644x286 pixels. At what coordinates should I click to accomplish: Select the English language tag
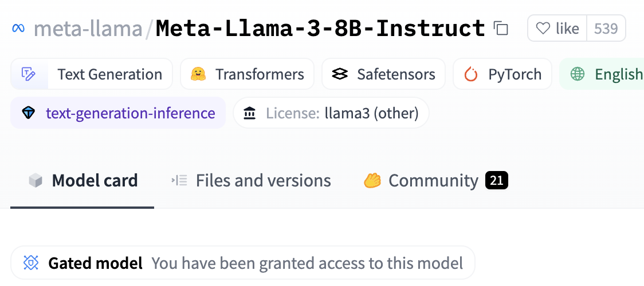pos(618,74)
